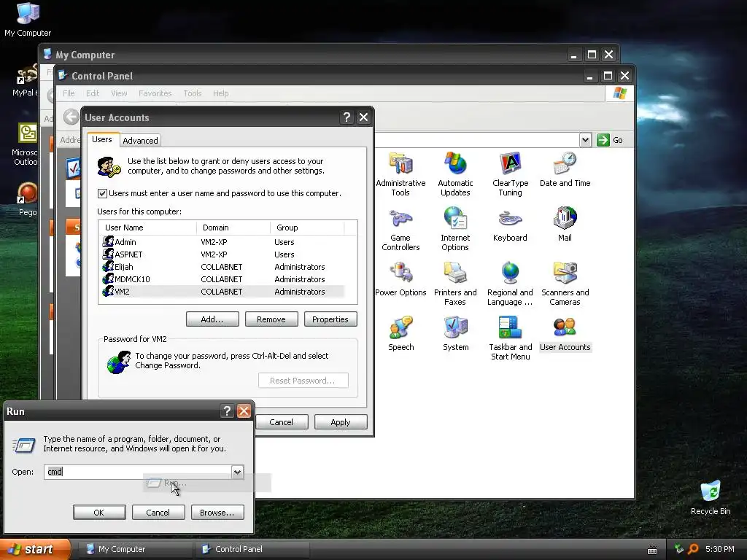Select the Admin user row
This screenshot has height=560, width=747.
point(222,242)
